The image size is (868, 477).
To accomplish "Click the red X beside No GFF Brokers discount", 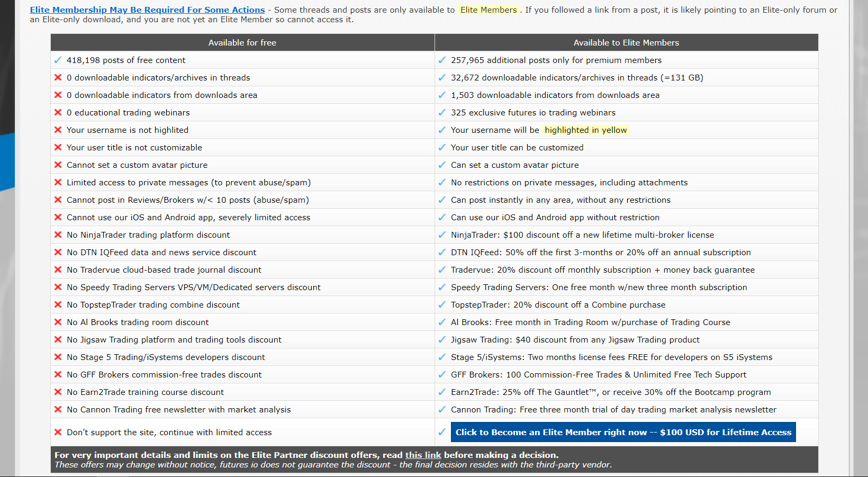I will click(x=58, y=374).
